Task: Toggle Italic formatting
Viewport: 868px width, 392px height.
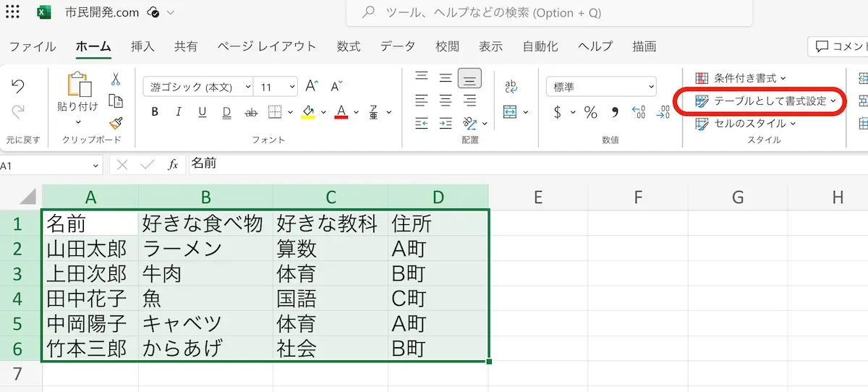Action: [179, 112]
